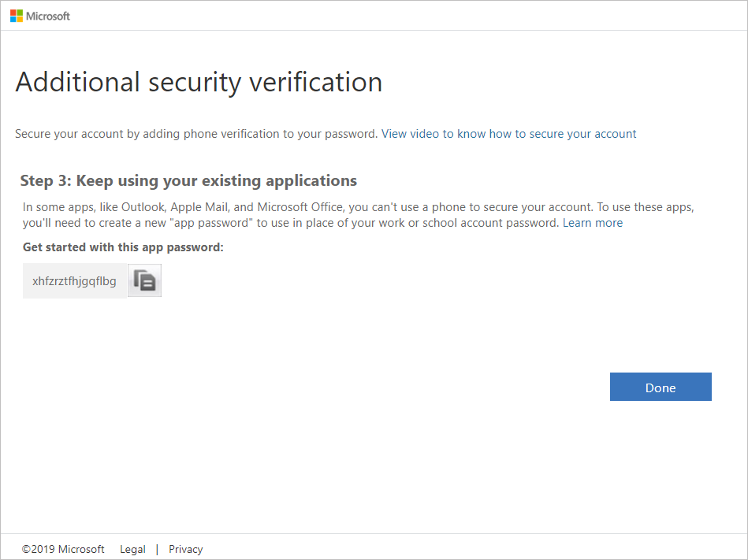
Task: Click the 'Get started with this app password' label
Action: (x=123, y=247)
